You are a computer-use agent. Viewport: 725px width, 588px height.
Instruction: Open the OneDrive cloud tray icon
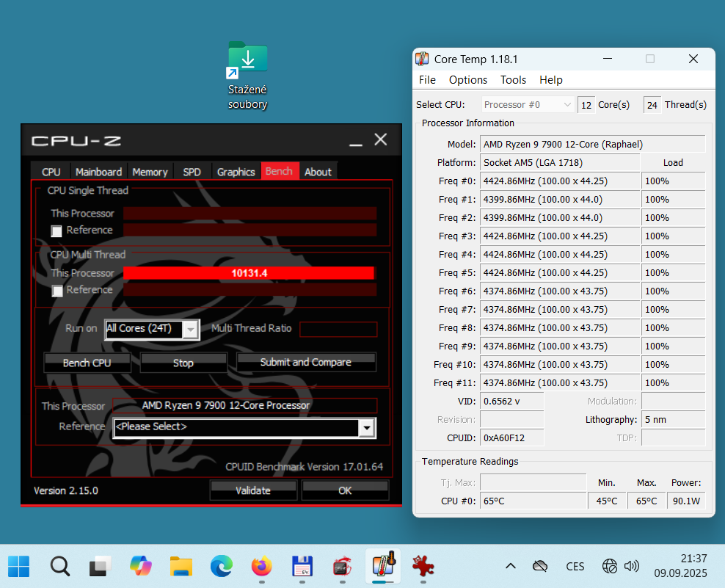(x=539, y=566)
